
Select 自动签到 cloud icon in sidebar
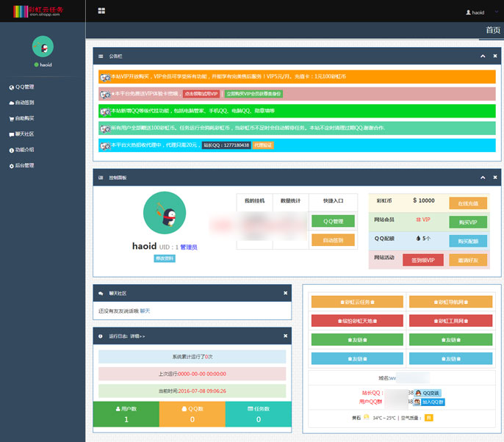point(12,103)
